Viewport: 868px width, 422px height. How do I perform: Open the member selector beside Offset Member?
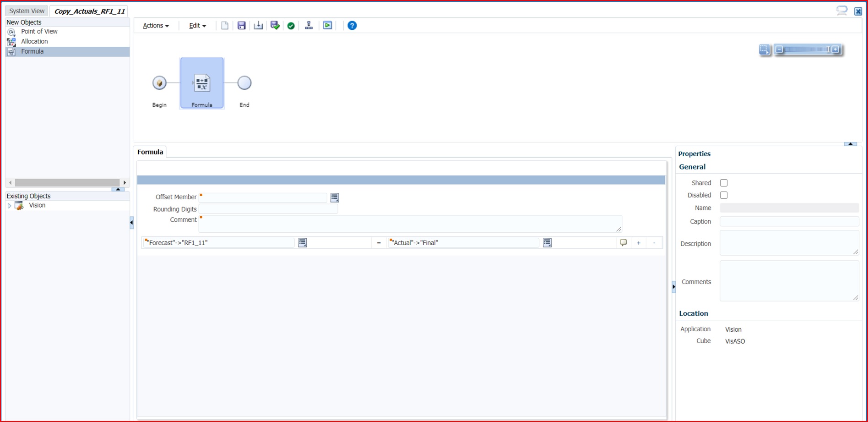pos(335,197)
